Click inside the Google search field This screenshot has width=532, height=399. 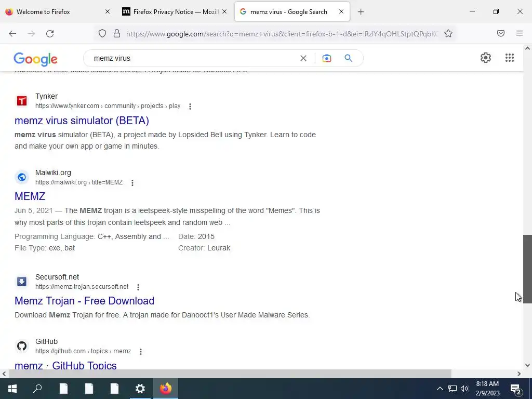point(193,58)
